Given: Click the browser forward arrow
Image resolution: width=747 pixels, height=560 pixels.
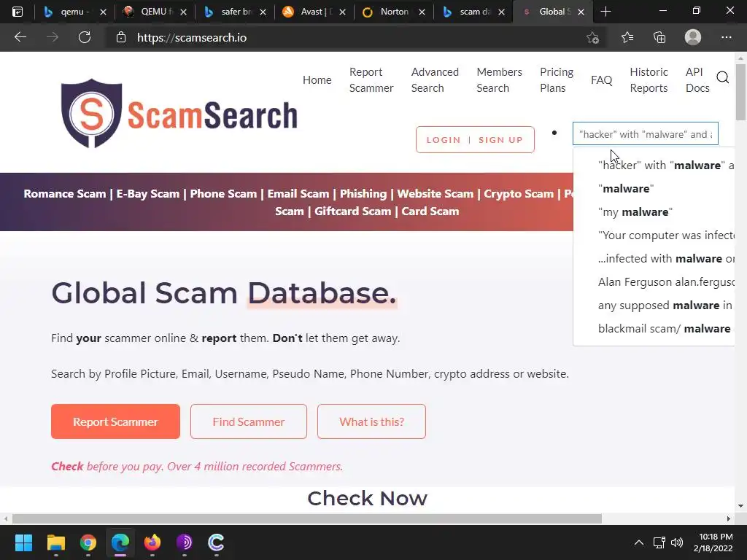Looking at the screenshot, I should coord(53,37).
